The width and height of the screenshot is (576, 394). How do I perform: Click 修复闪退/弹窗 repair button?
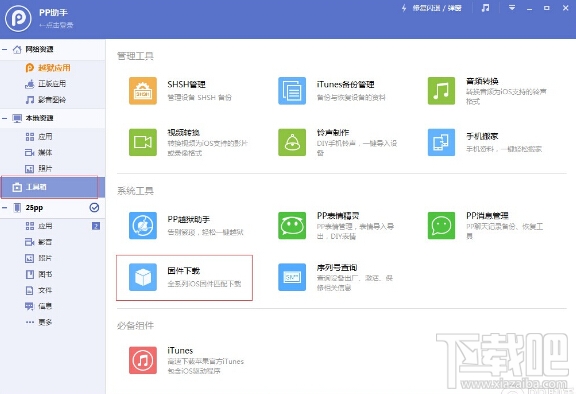432,8
